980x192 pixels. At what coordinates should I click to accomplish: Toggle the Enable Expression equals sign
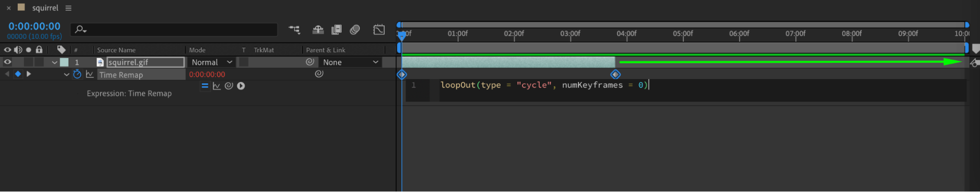coord(205,86)
